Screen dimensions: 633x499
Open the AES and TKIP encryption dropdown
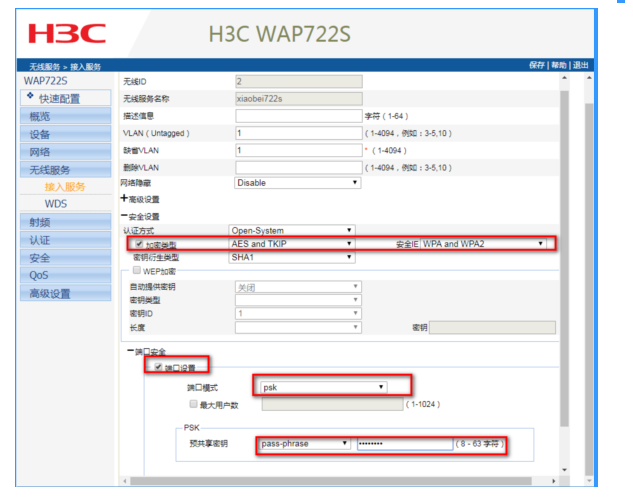292,244
